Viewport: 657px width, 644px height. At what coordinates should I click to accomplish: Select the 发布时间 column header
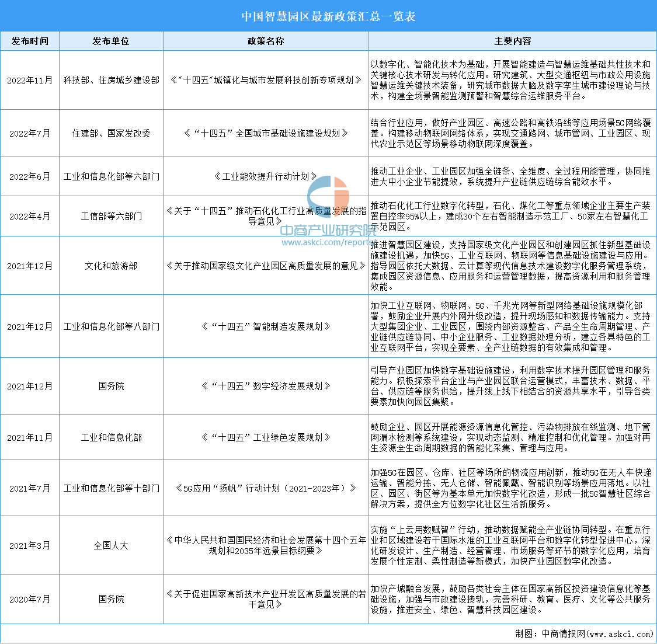coord(30,41)
